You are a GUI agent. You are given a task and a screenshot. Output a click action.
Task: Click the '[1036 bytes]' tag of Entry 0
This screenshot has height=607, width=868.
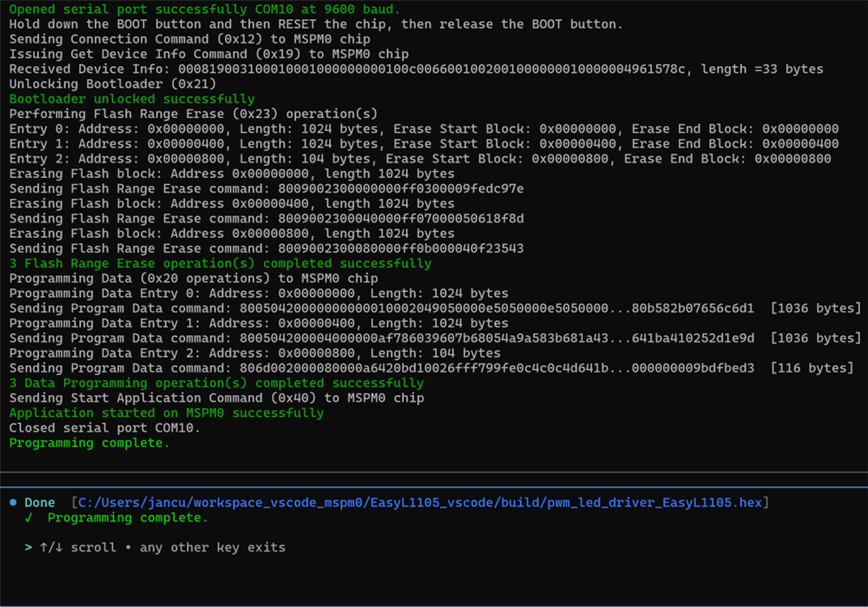816,308
